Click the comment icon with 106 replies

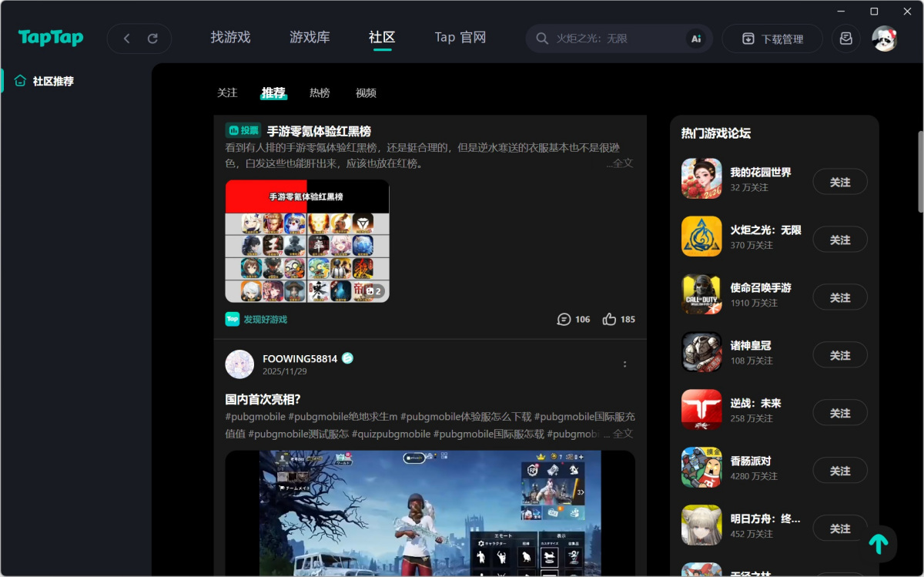[x=564, y=319]
